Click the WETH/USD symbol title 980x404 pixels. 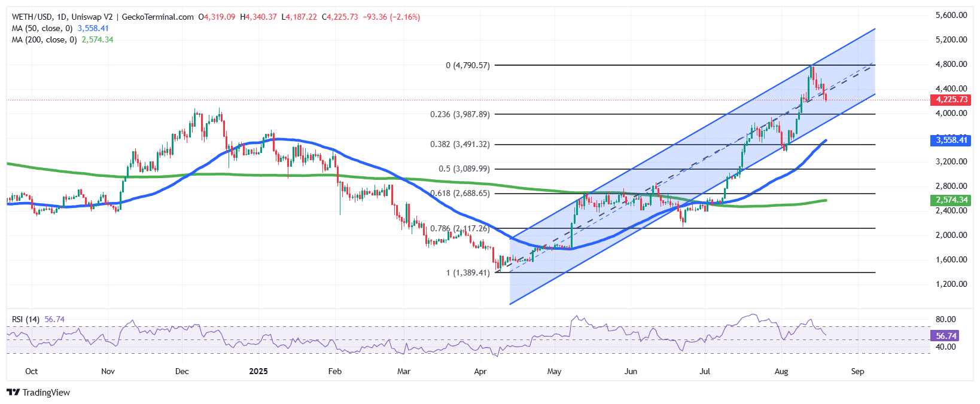pyautogui.click(x=32, y=17)
